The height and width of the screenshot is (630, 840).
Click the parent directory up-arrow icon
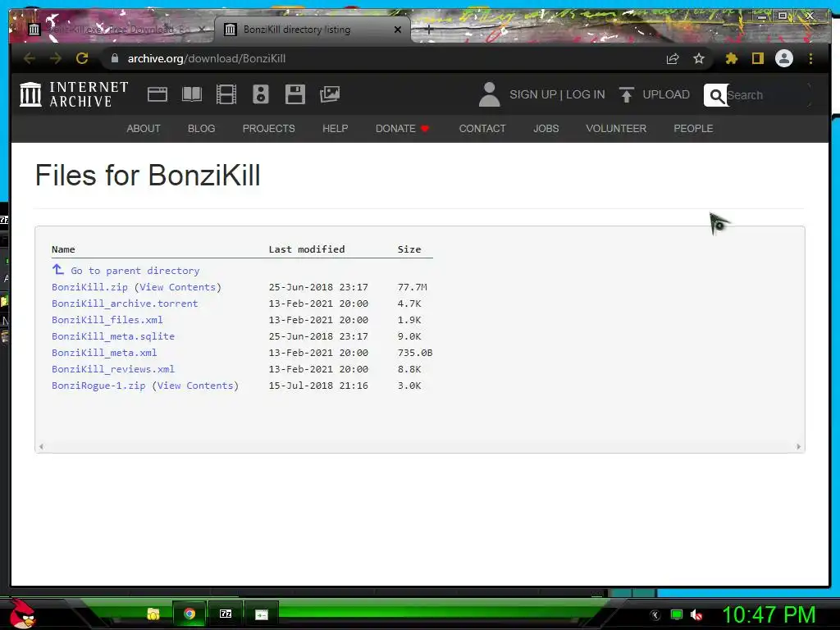pyautogui.click(x=58, y=269)
